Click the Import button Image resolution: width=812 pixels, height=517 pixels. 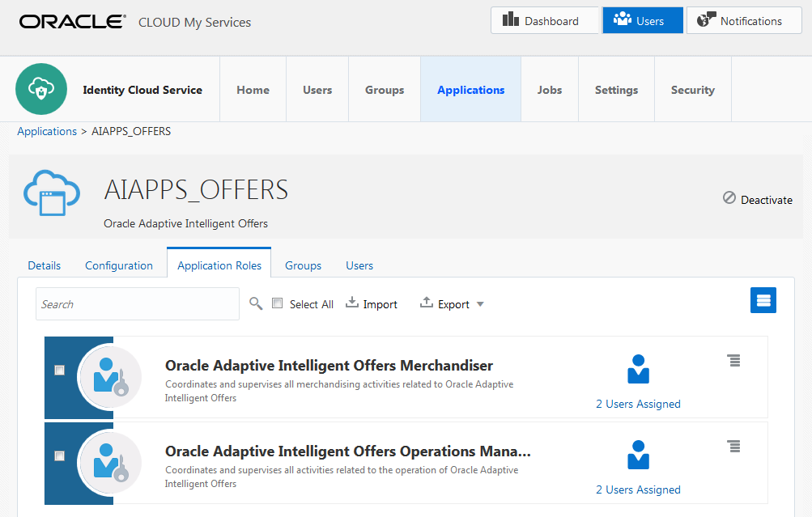pos(372,304)
